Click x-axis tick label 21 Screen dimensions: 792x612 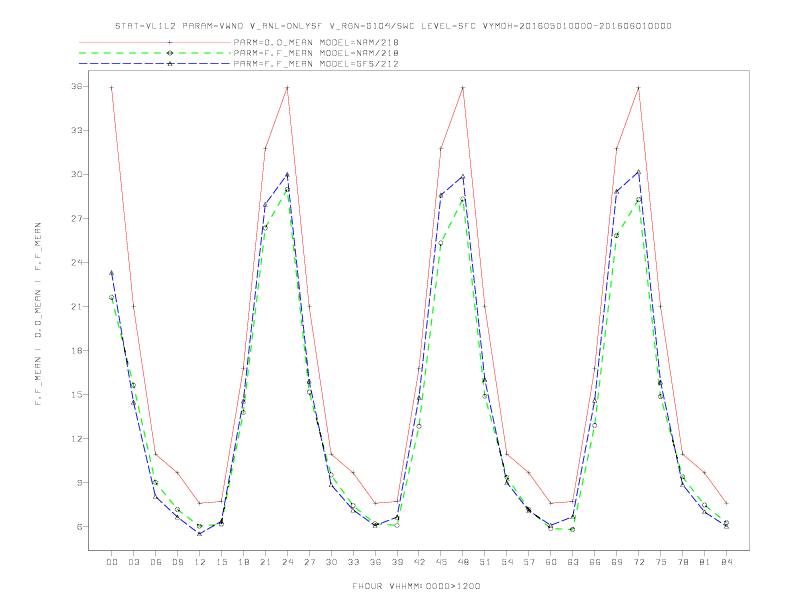coord(265,562)
